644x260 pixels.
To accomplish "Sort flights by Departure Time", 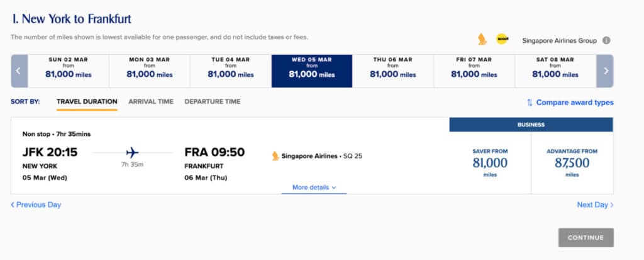I will (212, 101).
